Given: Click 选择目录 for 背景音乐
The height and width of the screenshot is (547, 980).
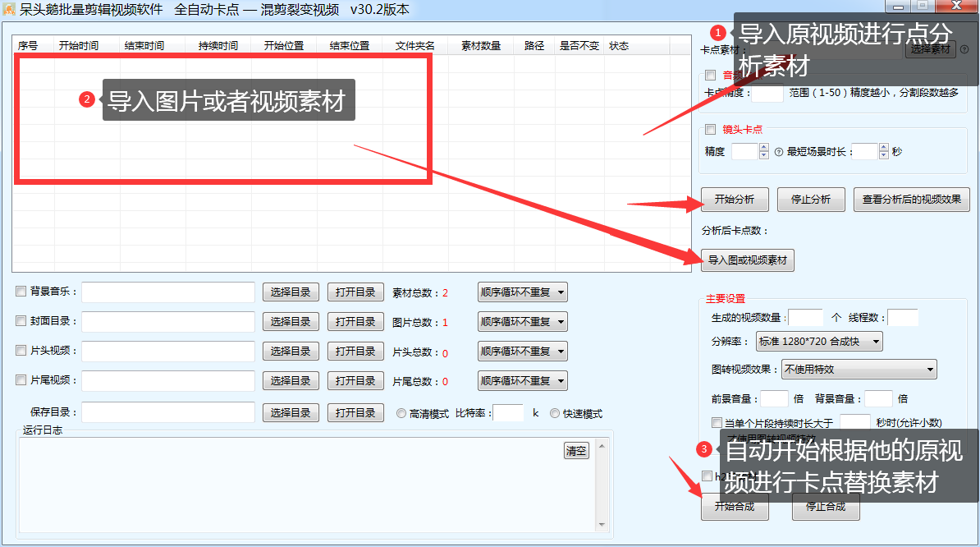Looking at the screenshot, I should click(x=291, y=292).
